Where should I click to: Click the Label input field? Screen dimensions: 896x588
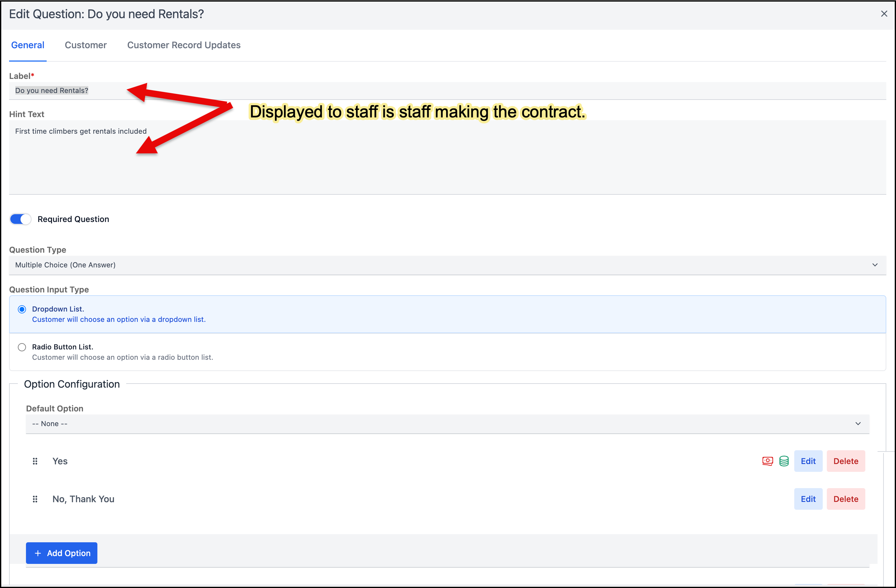pyautogui.click(x=448, y=91)
